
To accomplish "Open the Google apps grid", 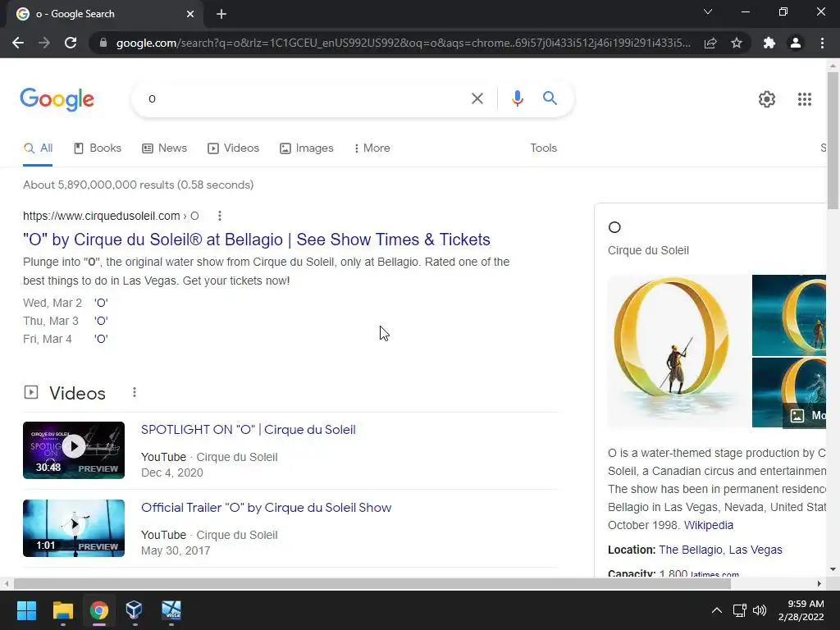I will pyautogui.click(x=804, y=99).
